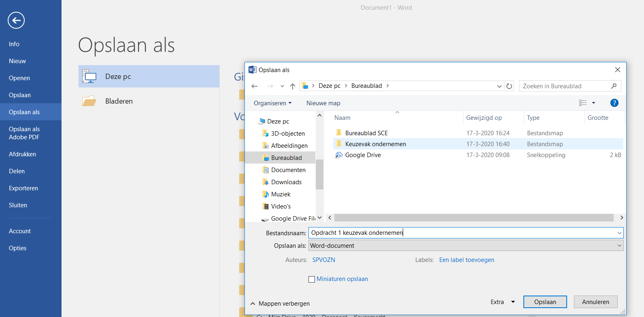Open help with the question mark icon
Image resolution: width=644 pixels, height=317 pixels.
click(x=614, y=103)
